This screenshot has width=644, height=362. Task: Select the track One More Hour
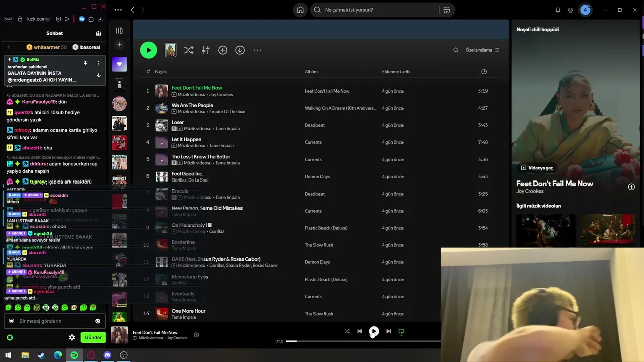[x=188, y=311]
